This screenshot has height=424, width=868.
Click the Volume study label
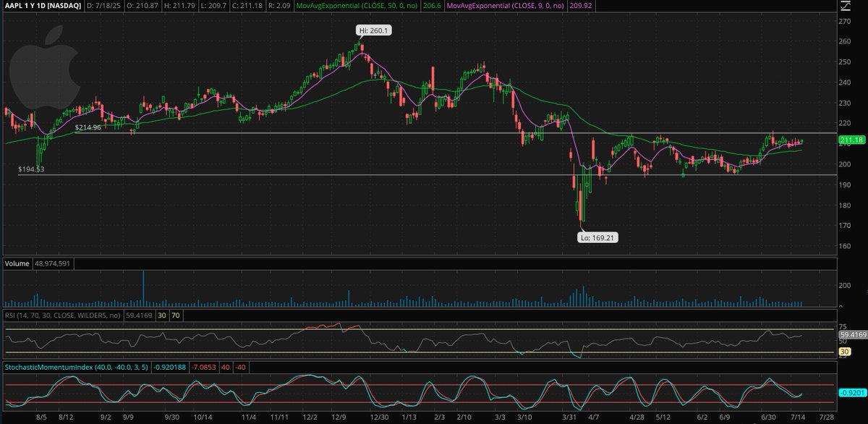pyautogui.click(x=16, y=265)
